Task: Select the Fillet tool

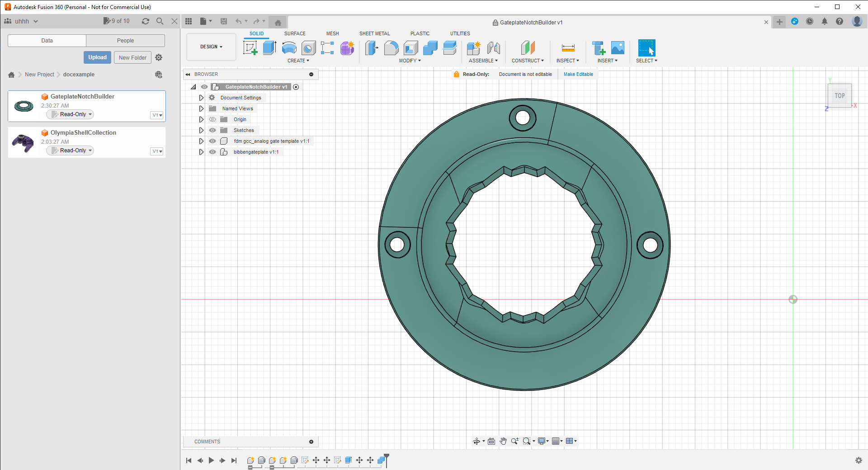Action: pos(391,47)
